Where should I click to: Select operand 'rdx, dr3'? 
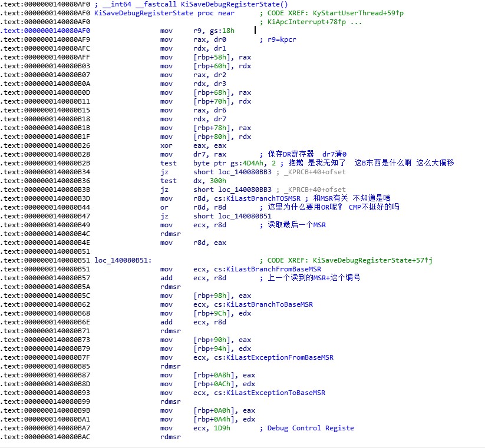pyautogui.click(x=210, y=84)
